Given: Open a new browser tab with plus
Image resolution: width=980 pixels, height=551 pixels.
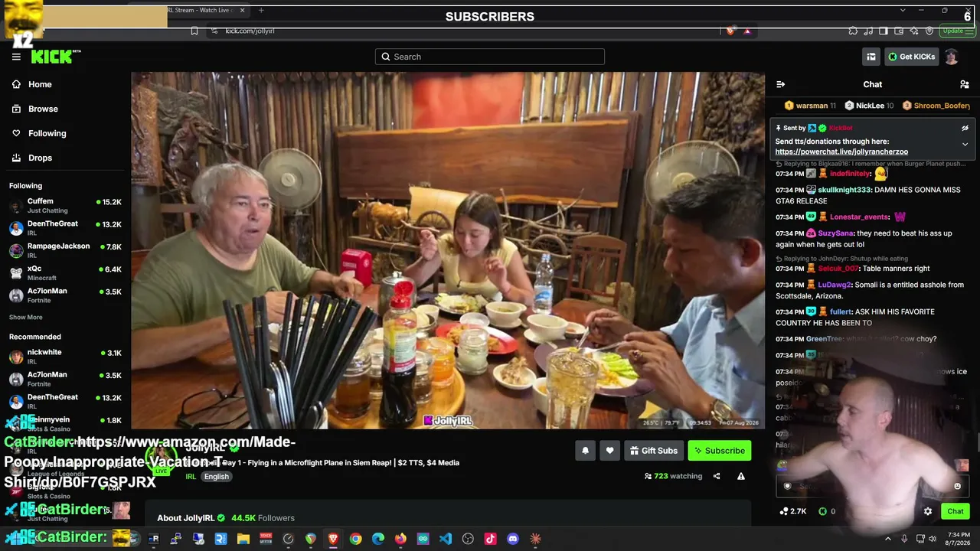Looking at the screenshot, I should (x=261, y=10).
